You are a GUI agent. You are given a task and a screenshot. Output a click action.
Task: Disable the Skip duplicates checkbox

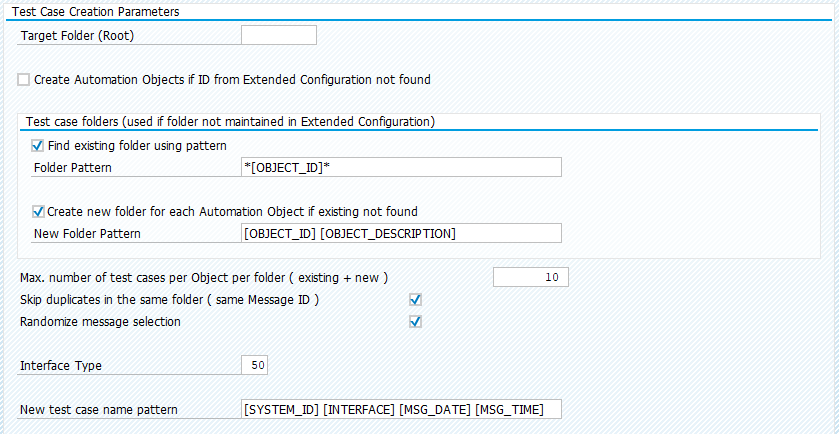[x=415, y=300]
